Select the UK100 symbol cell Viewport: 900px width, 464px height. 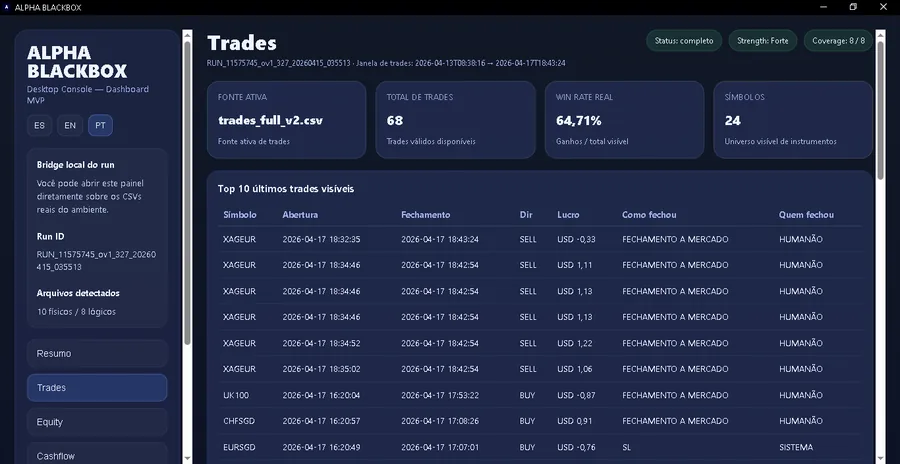tap(236, 396)
